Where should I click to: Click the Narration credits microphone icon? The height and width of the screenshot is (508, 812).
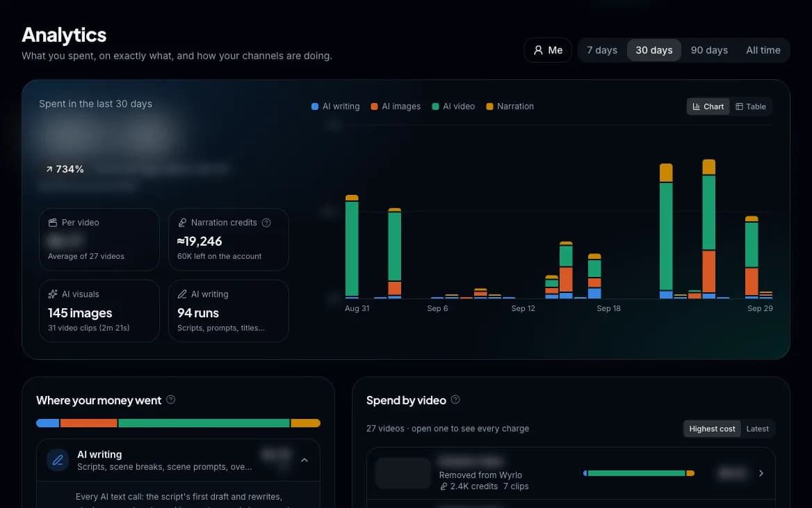[182, 223]
